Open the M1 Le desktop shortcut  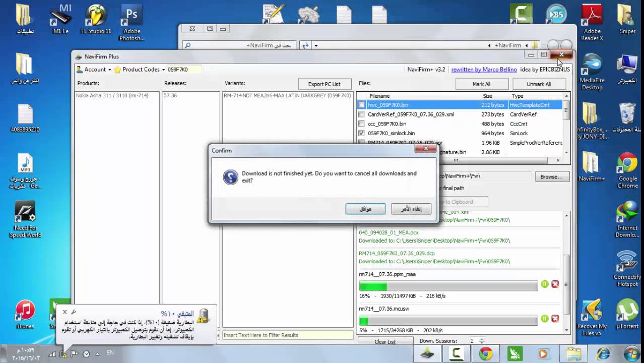click(x=60, y=20)
